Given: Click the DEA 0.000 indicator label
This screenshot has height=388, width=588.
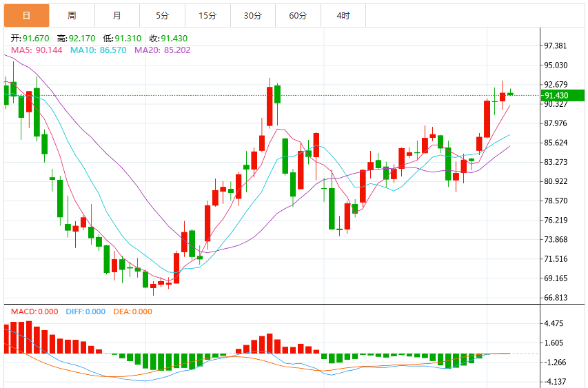Looking at the screenshot, I should pyautogui.click(x=133, y=312).
